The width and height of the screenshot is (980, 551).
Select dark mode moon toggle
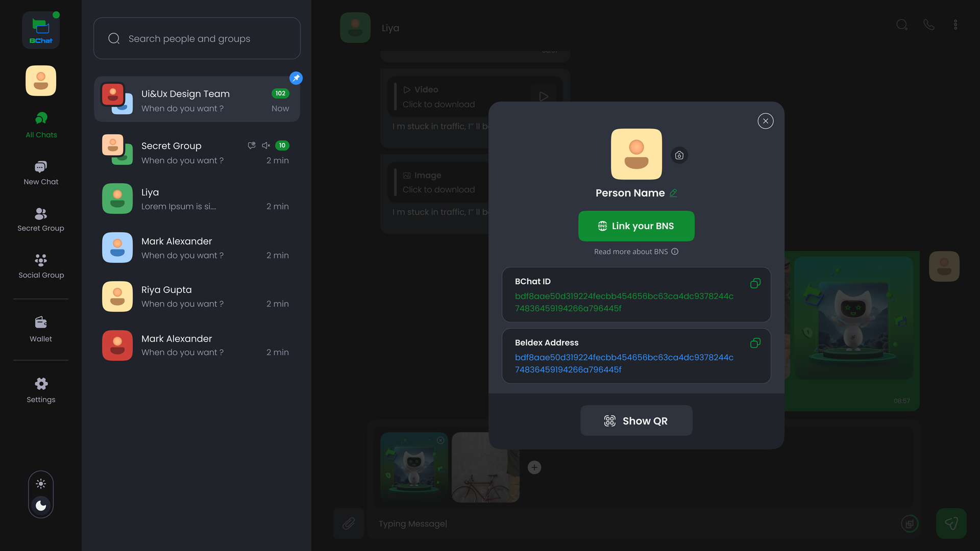[41, 505]
